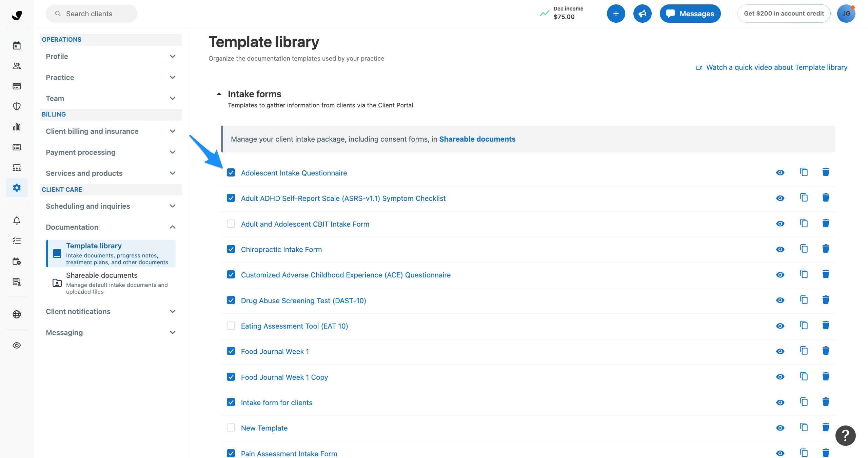Screen dimensions: 868x458
Task: Uncheck the Chiropractic Intake Form checkbox
Action: click(231, 249)
